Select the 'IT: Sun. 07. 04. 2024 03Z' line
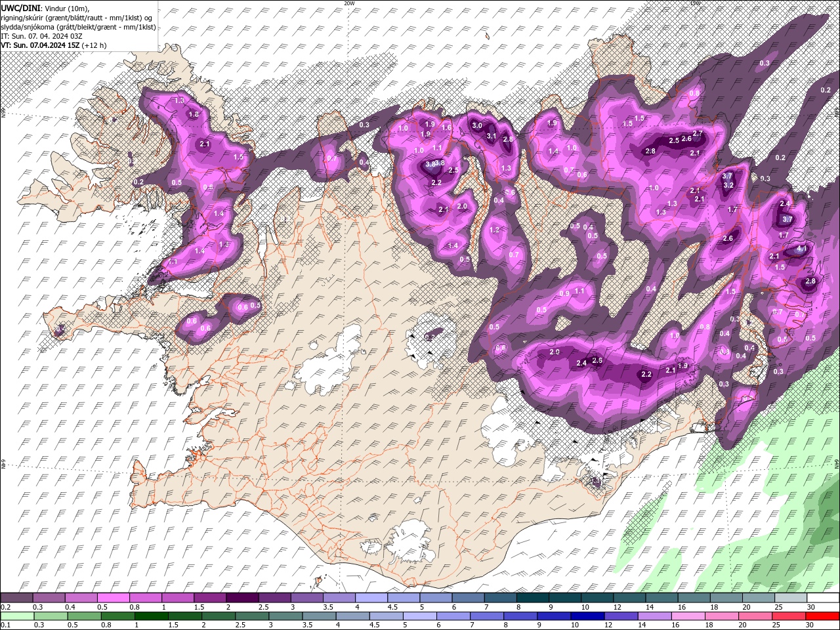Viewport: 840px width, 630px height. (x=41, y=36)
